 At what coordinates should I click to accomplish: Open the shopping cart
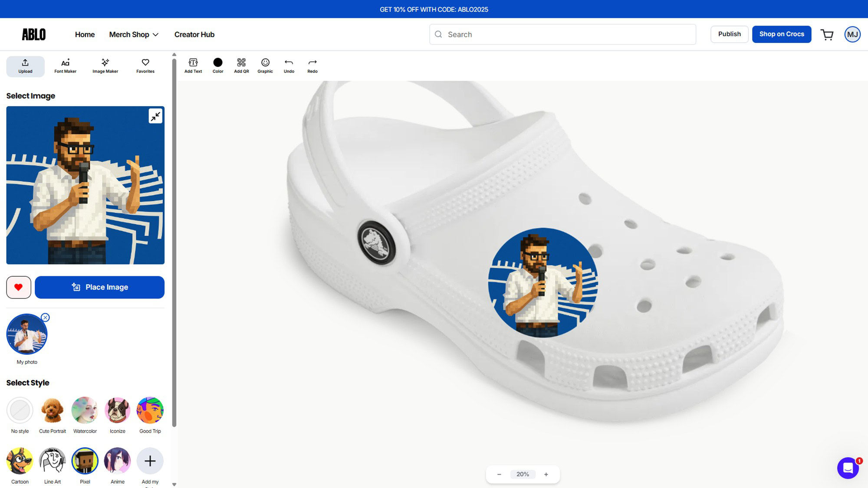coord(827,34)
